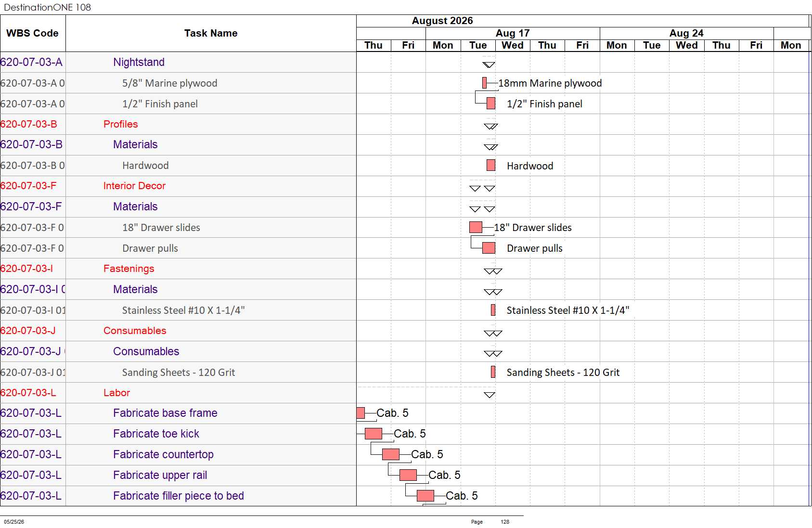Click the Fabricate upper rail Gantt bar
This screenshot has height=528, width=812.
point(408,475)
